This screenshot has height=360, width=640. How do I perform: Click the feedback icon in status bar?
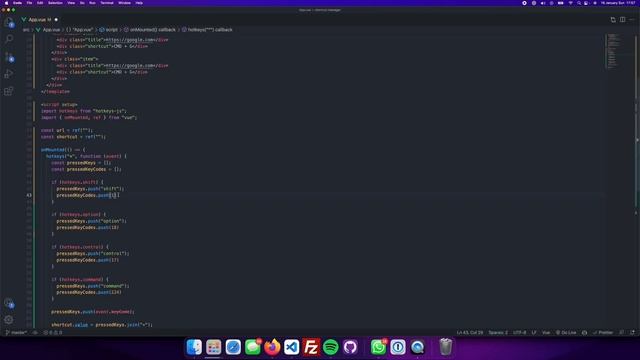click(x=622, y=333)
